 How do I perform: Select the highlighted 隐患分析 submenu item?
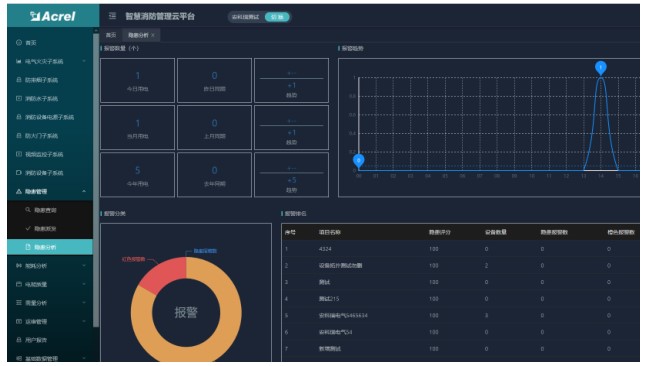tap(50, 247)
